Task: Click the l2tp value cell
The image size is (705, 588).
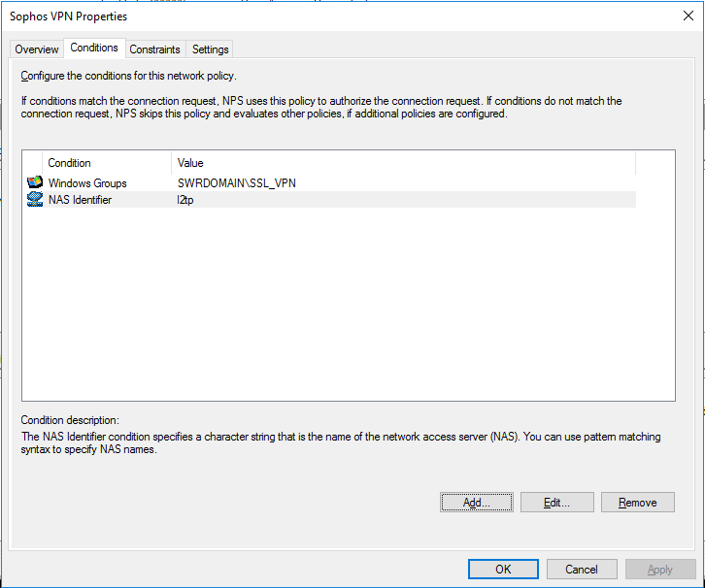Action: [x=185, y=200]
